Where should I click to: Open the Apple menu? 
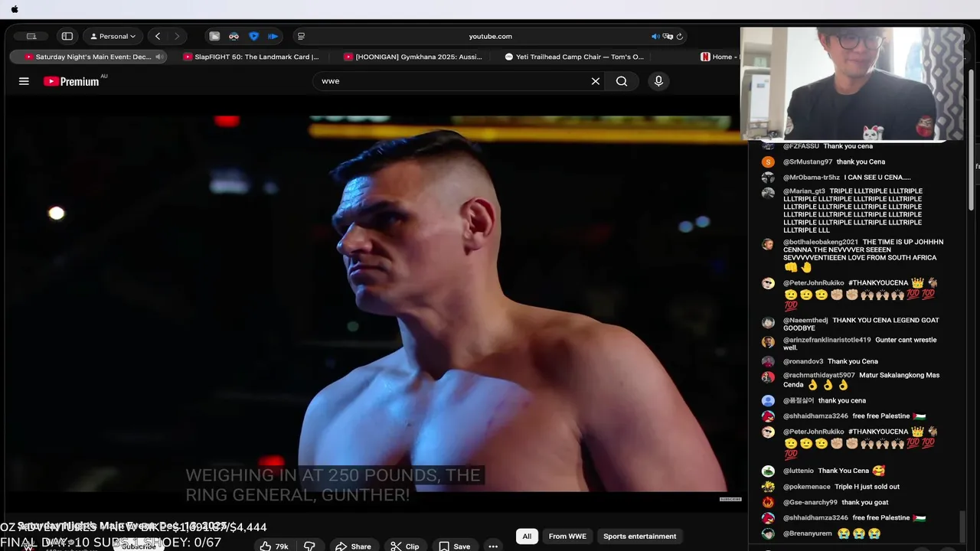(15, 9)
